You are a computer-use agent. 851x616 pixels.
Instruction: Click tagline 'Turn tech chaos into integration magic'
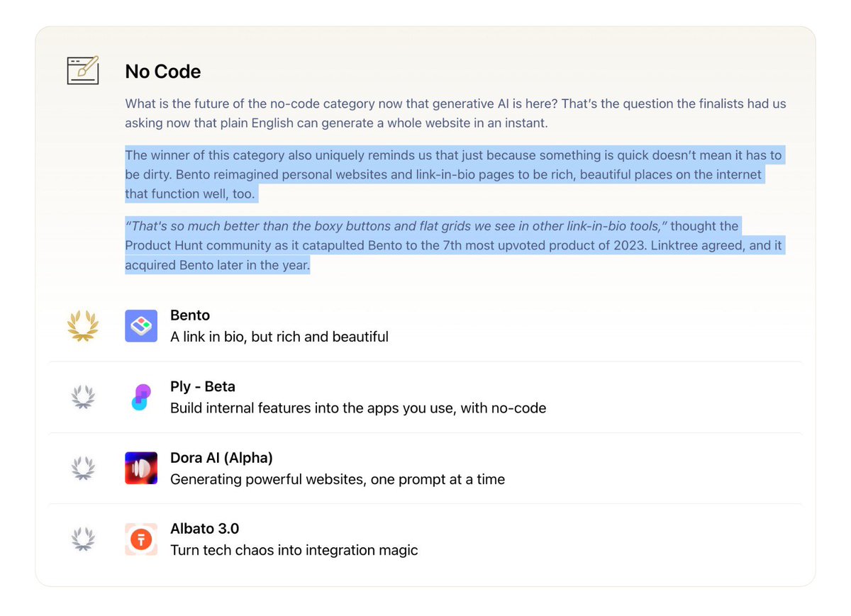[294, 550]
